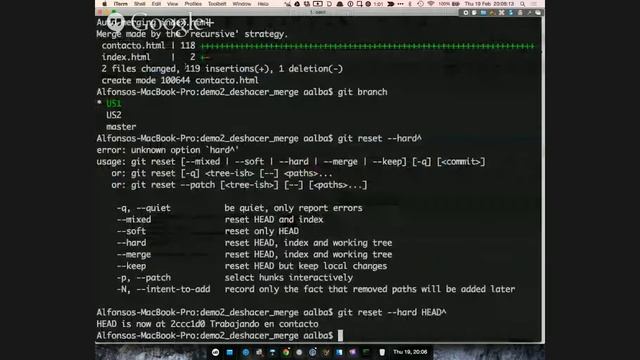Open Spotlight search magnifier icon
Viewport: 640px width, 360px height.
522,4
